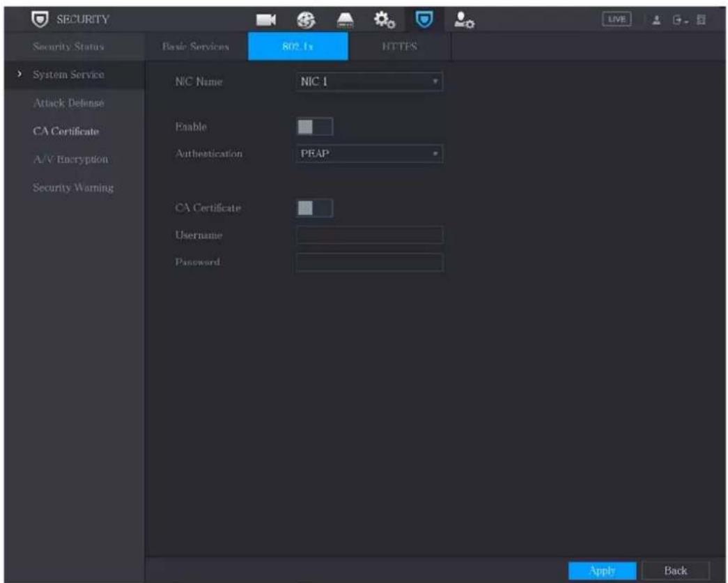
Task: Open the Network globe icon
Action: [x=306, y=20]
